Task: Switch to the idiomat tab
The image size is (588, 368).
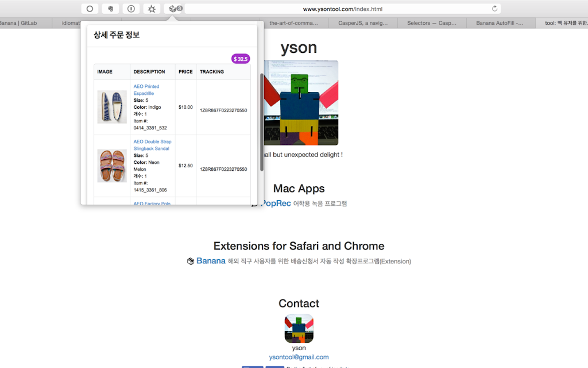Action: tap(71, 23)
